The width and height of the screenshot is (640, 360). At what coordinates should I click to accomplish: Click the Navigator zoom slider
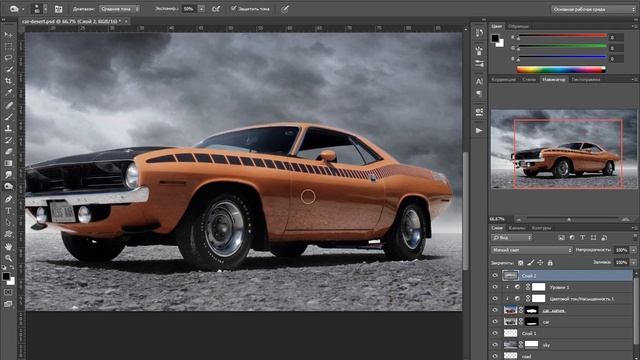(x=569, y=220)
